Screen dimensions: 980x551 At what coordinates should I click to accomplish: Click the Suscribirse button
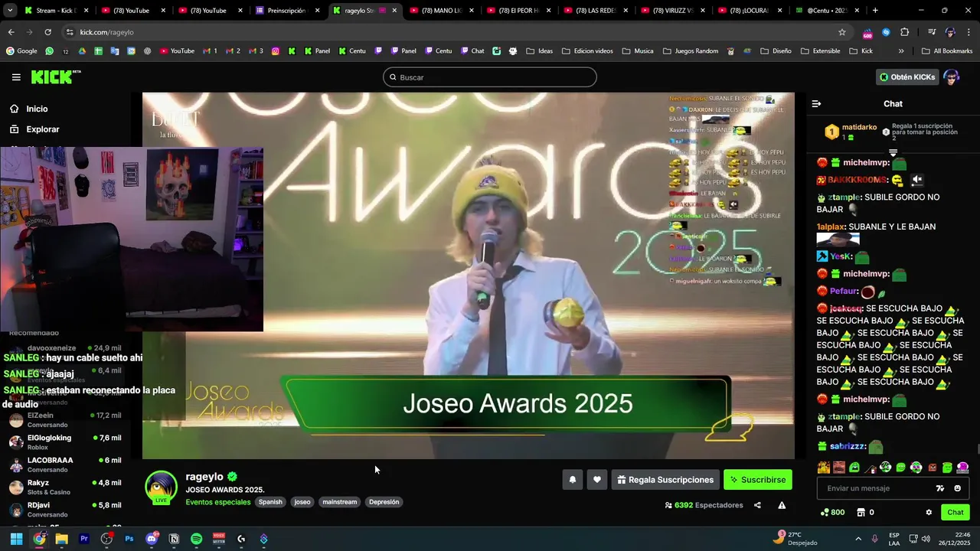pyautogui.click(x=758, y=480)
